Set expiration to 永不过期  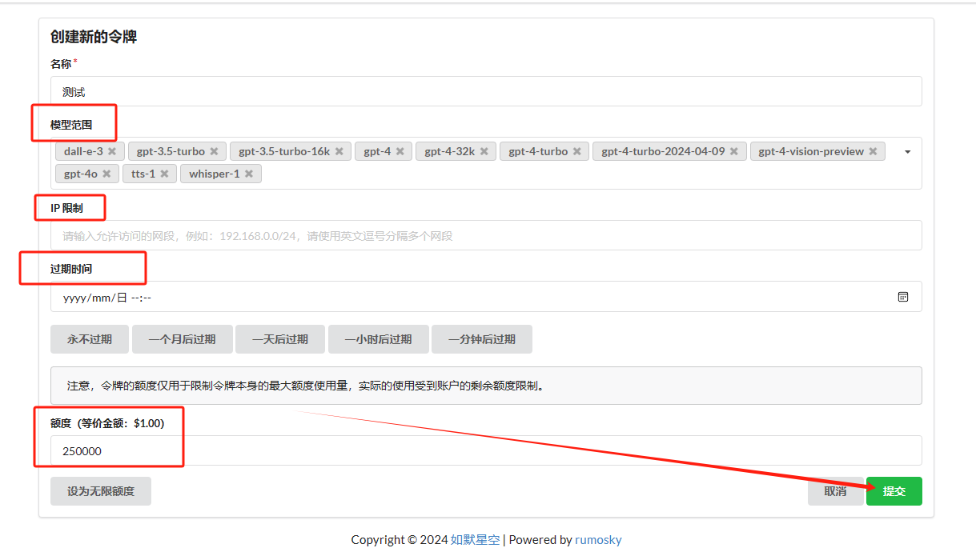(x=90, y=339)
